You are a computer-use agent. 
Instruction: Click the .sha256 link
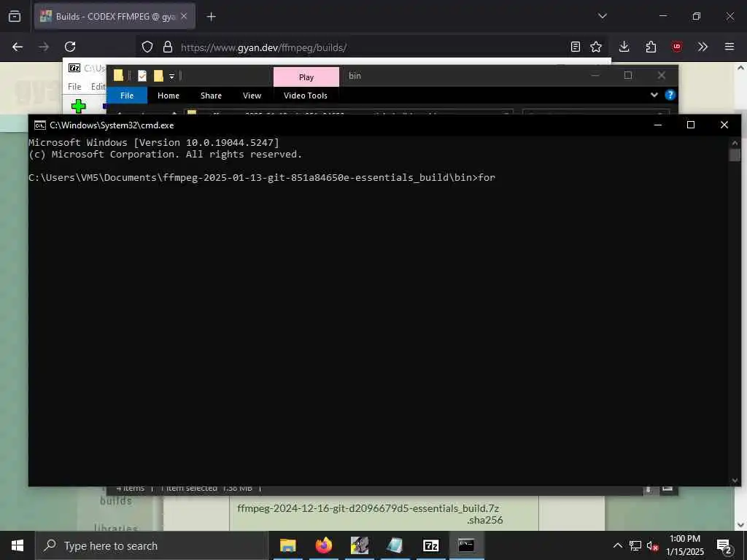(484, 520)
